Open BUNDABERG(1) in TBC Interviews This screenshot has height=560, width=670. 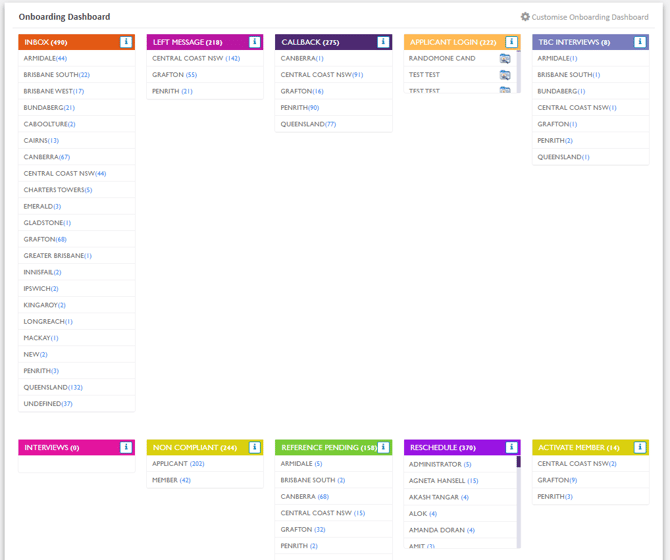(x=561, y=91)
